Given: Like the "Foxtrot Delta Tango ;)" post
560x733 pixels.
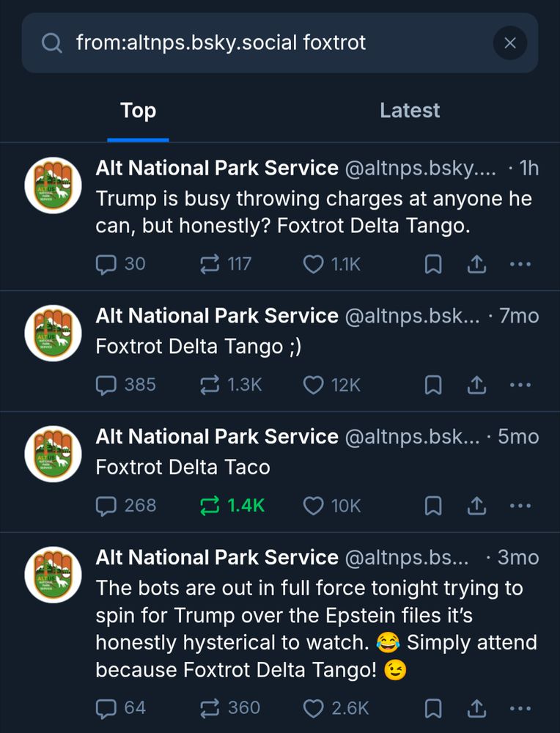Looking at the screenshot, I should click(314, 385).
